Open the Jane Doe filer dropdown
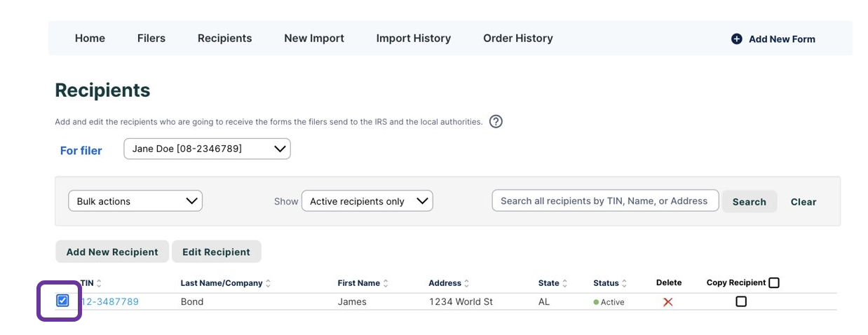The height and width of the screenshot is (335, 868). coord(207,149)
